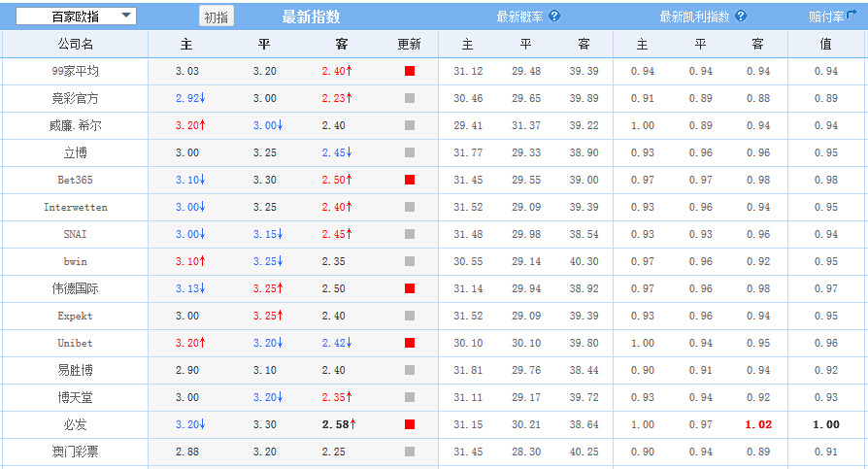Select company name Interwetten
Screen dimensions: 868x469
point(76,207)
